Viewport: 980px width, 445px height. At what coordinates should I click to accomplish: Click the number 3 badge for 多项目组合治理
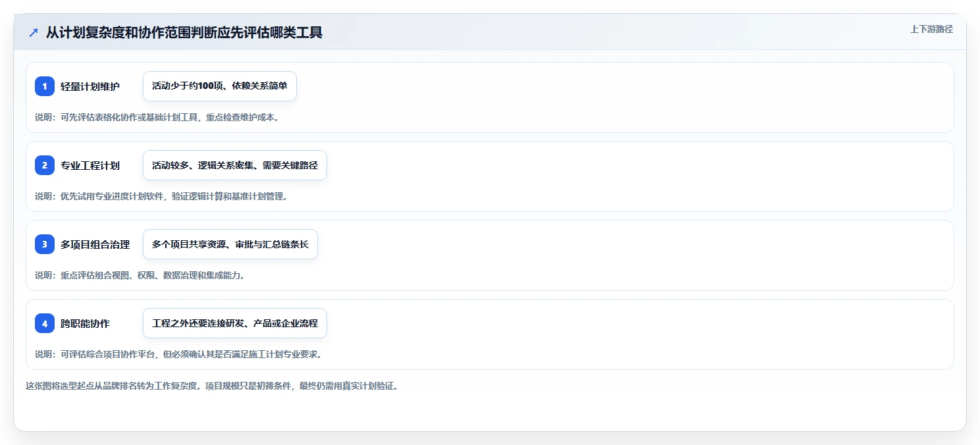[x=45, y=244]
